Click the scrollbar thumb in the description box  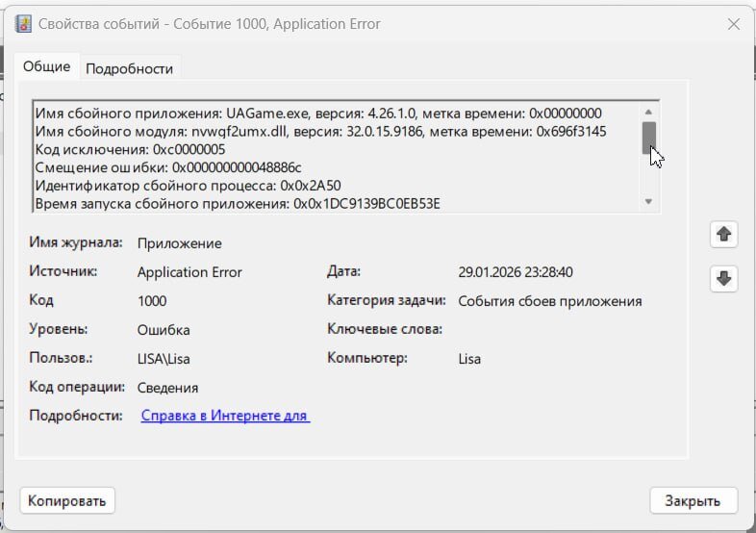coord(649,138)
